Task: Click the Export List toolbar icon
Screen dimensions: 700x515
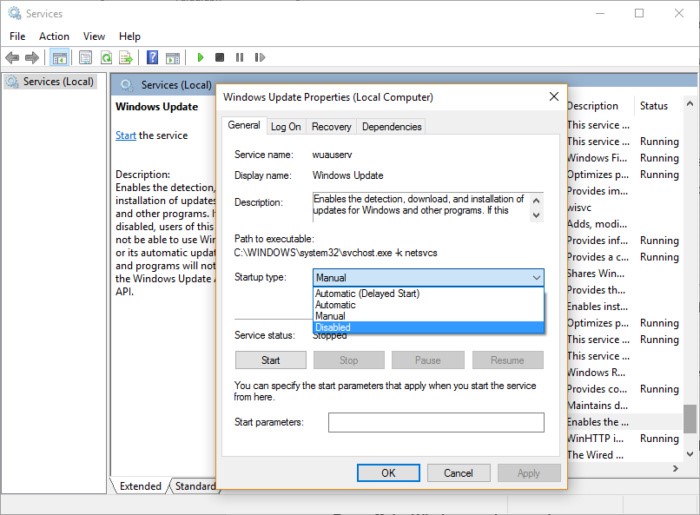Action: [126, 58]
